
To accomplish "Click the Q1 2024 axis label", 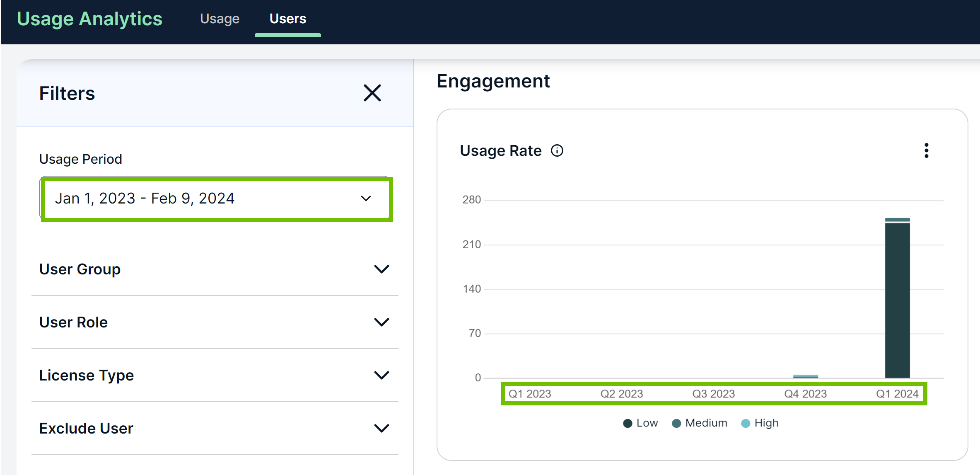I will pos(897,394).
